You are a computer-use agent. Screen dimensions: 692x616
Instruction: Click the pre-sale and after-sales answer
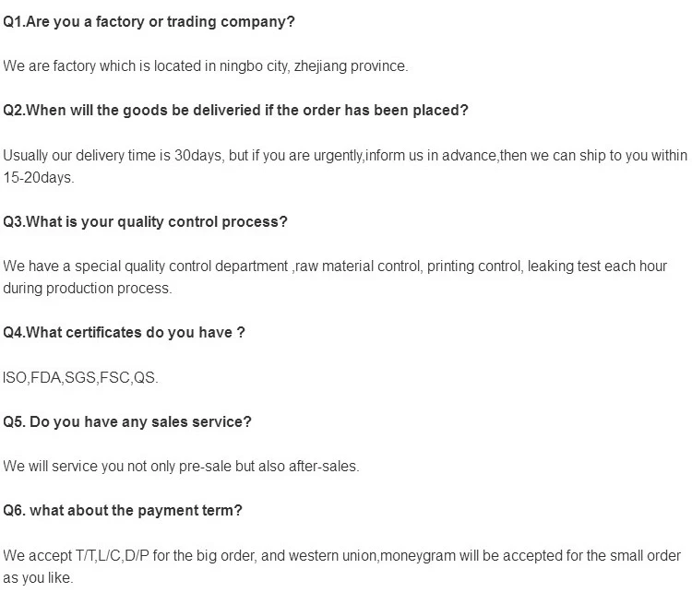click(181, 467)
